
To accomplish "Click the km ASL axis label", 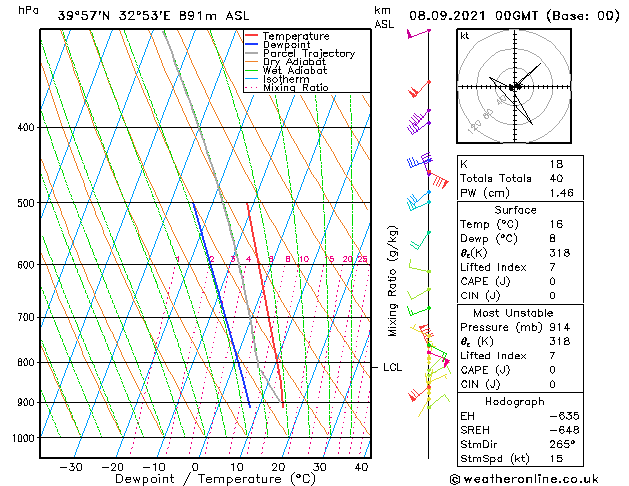I will [384, 17].
